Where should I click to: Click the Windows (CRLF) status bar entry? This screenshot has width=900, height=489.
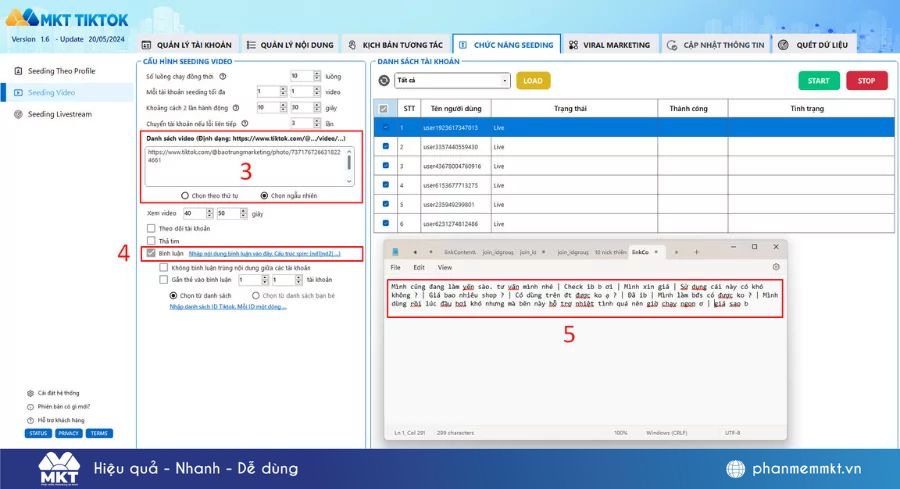click(666, 433)
